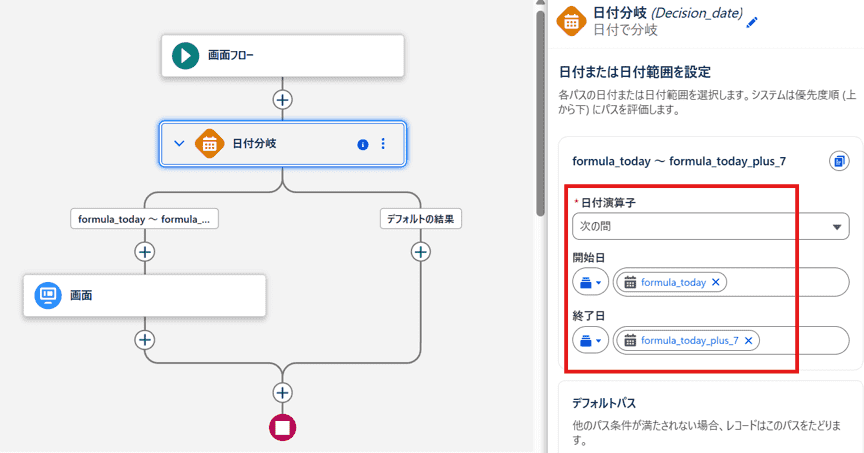The height and width of the screenshot is (453, 864).
Task: Add element under formula_today path label
Action: click(x=145, y=252)
